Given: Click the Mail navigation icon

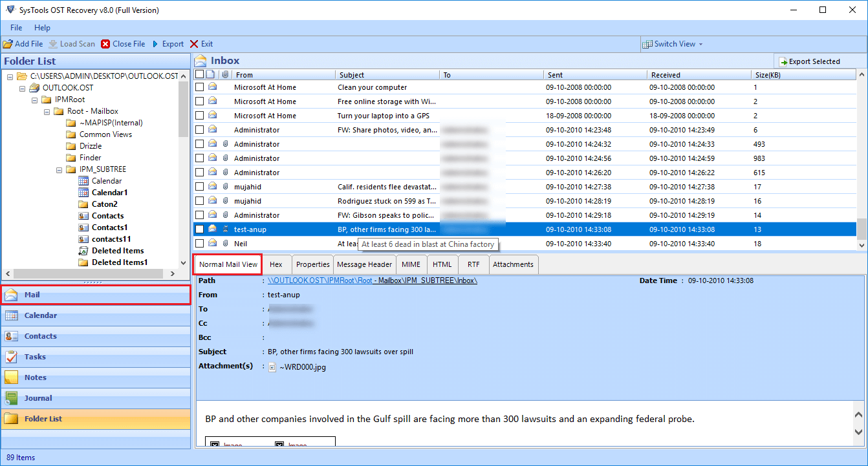Looking at the screenshot, I should tap(11, 295).
